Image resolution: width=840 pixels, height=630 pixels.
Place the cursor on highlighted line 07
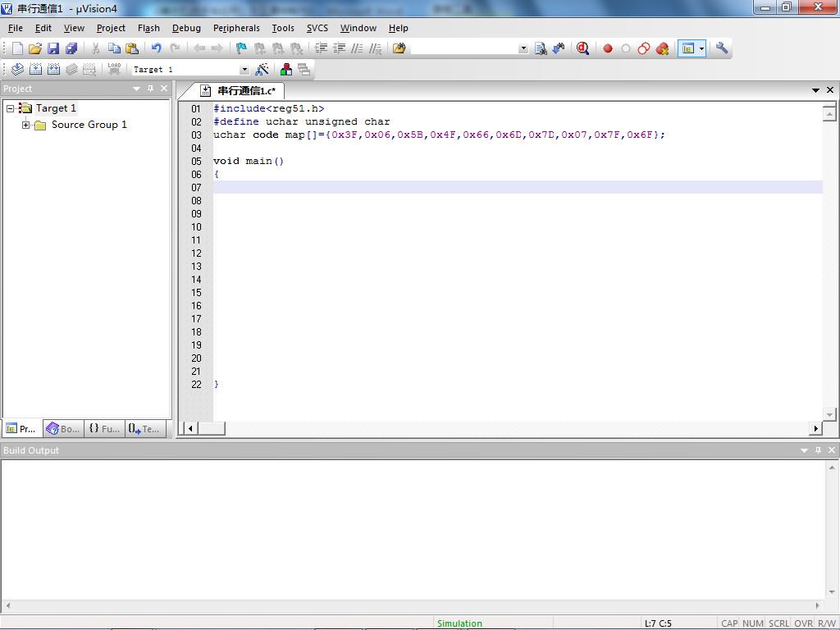[x=518, y=188]
